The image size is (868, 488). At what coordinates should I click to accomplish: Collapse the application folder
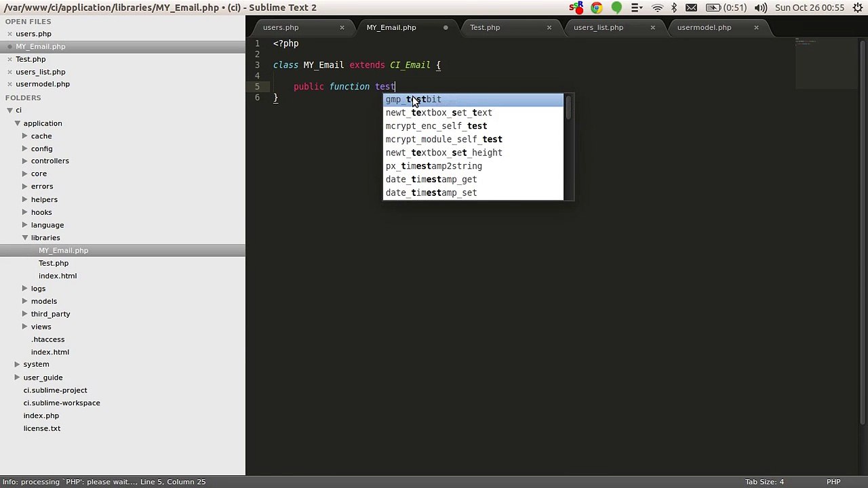[x=17, y=123]
